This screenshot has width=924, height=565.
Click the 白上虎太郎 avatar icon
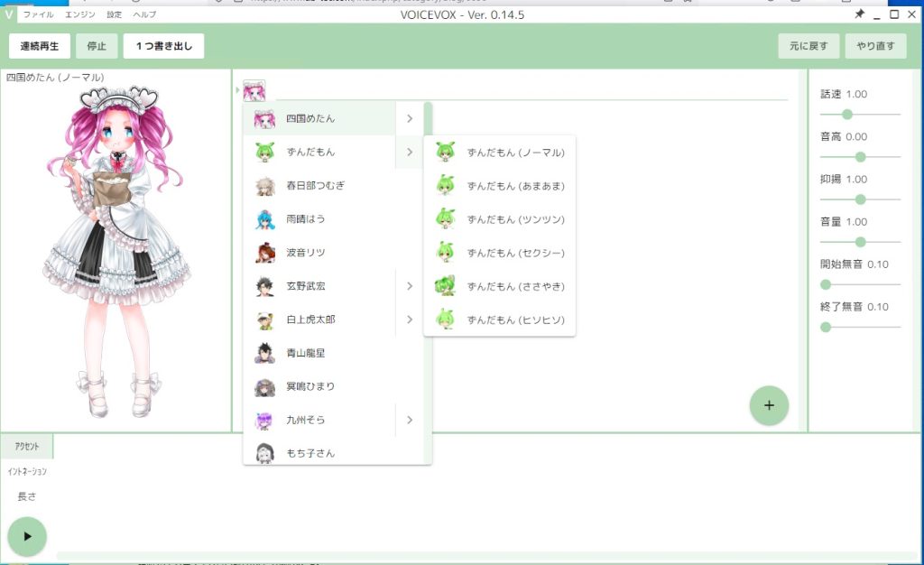click(x=264, y=320)
